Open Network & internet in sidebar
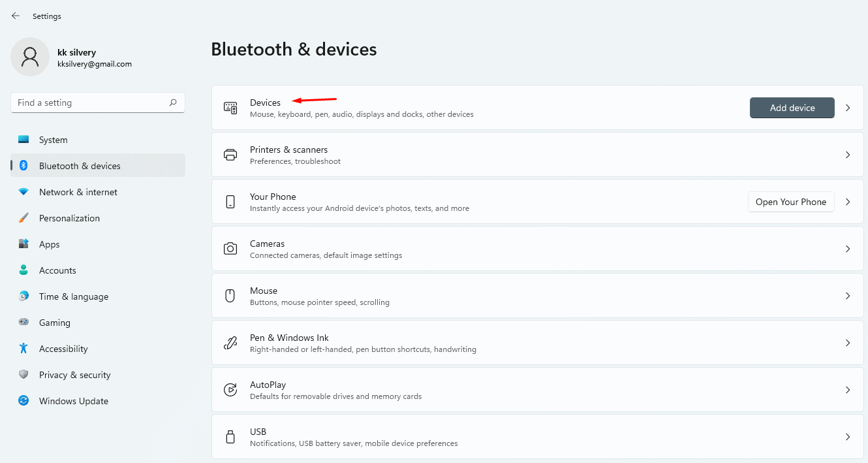868x463 pixels. tap(78, 192)
